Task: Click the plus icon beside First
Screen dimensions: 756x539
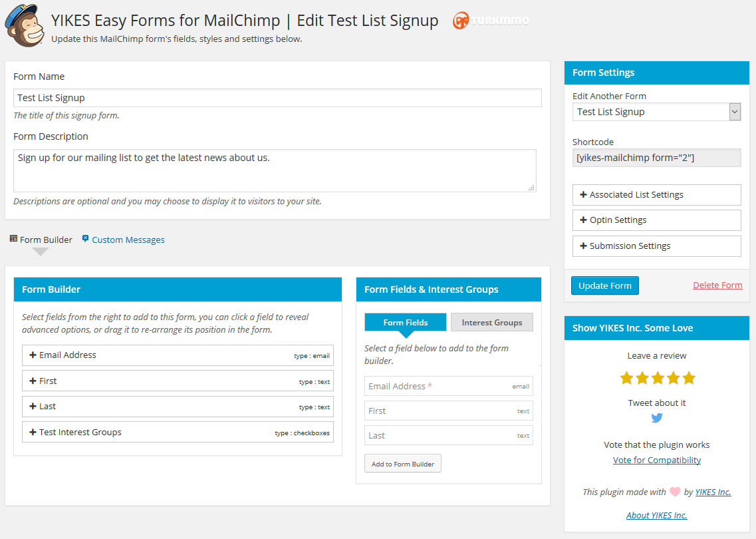Action: tap(33, 381)
